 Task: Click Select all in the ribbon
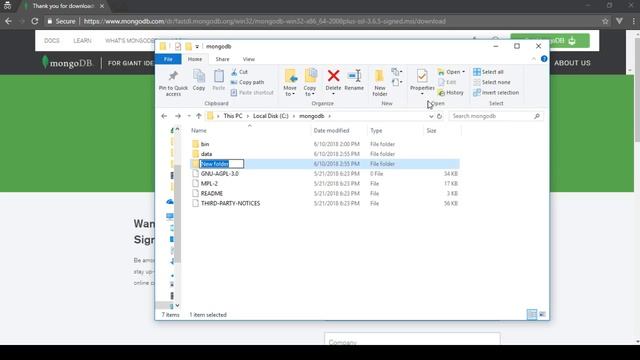488,72
